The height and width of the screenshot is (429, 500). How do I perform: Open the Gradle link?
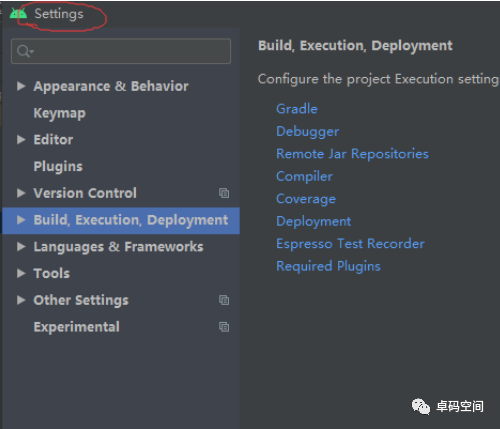pos(297,109)
